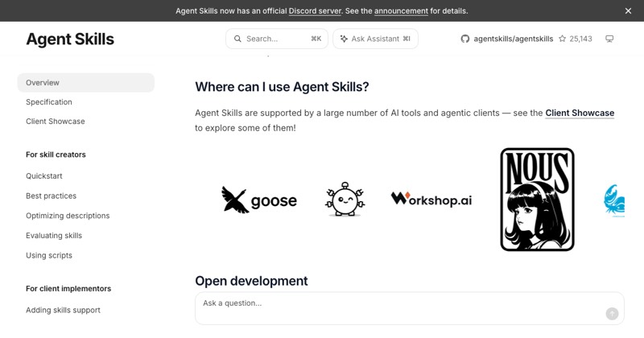Viewport: 644px width, 338px height.
Task: Focus the Search... field
Action: coord(277,39)
